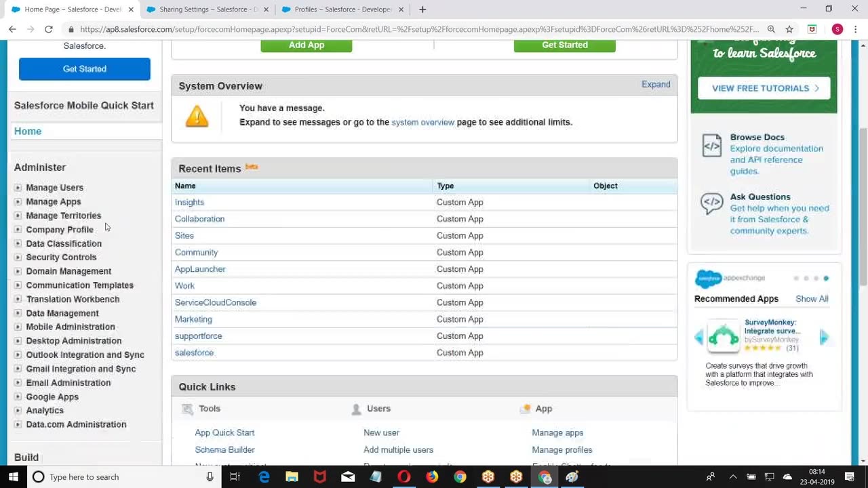Expand the Manage Territories node arrow
The image size is (868, 488).
[x=18, y=216]
